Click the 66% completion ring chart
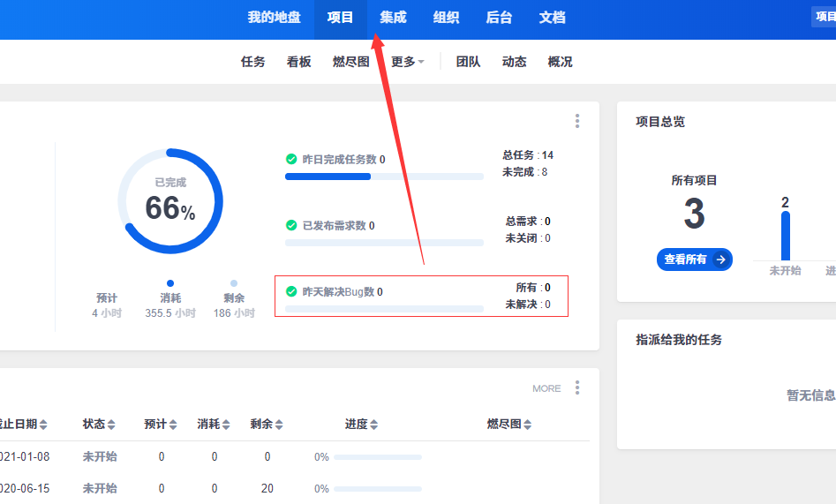This screenshot has height=504, width=836. (170, 201)
